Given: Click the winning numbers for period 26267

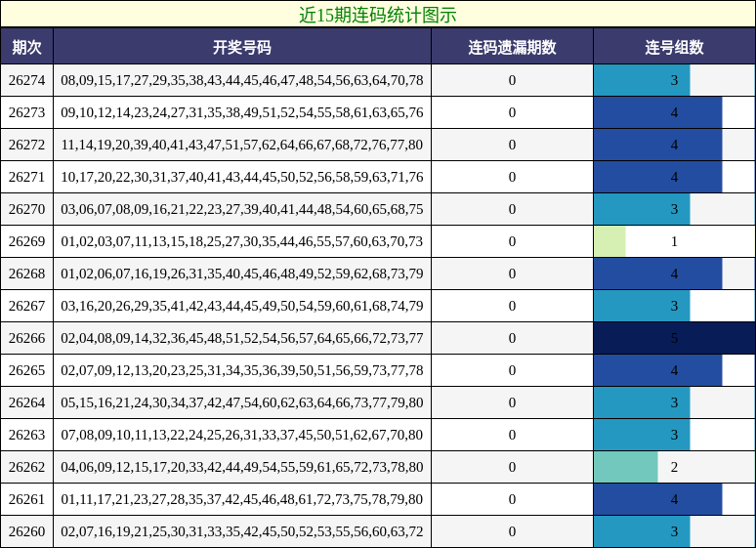Looking at the screenshot, I should pos(242,306).
